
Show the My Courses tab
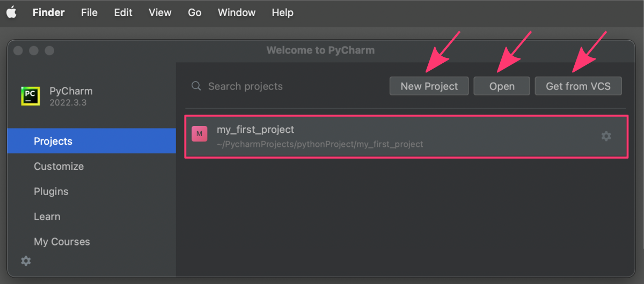62,242
